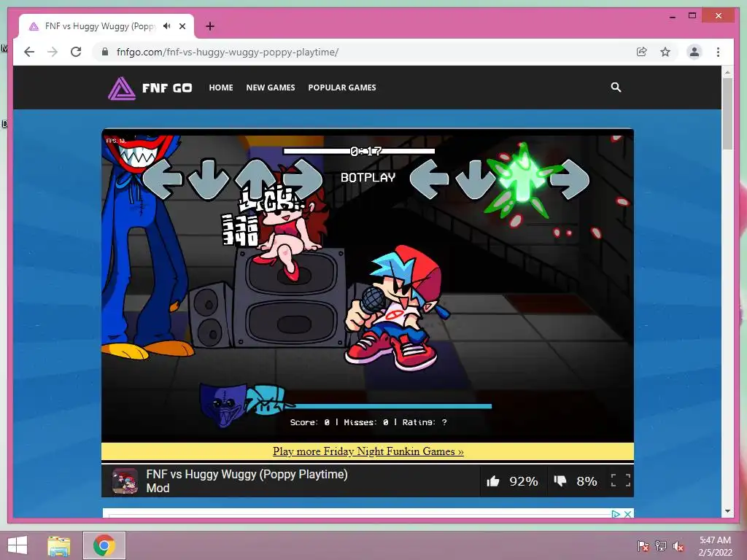
Task: Click the muted volume tray icon
Action: click(678, 546)
